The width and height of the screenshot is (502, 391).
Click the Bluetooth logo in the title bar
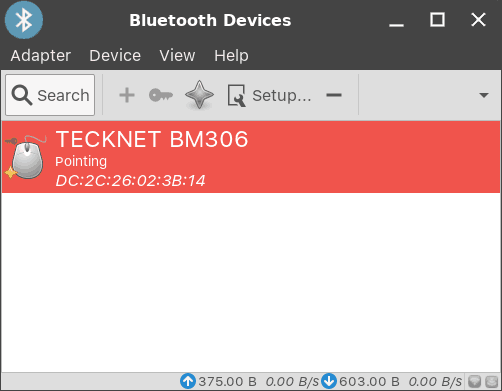click(24, 20)
